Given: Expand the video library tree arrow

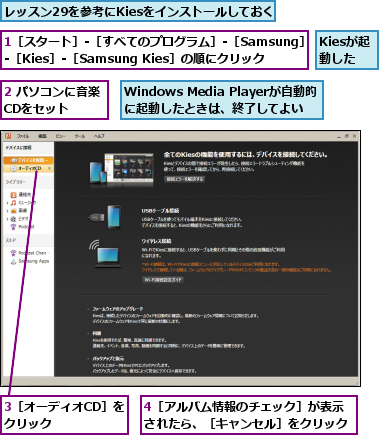Looking at the screenshot, I should [7, 219].
